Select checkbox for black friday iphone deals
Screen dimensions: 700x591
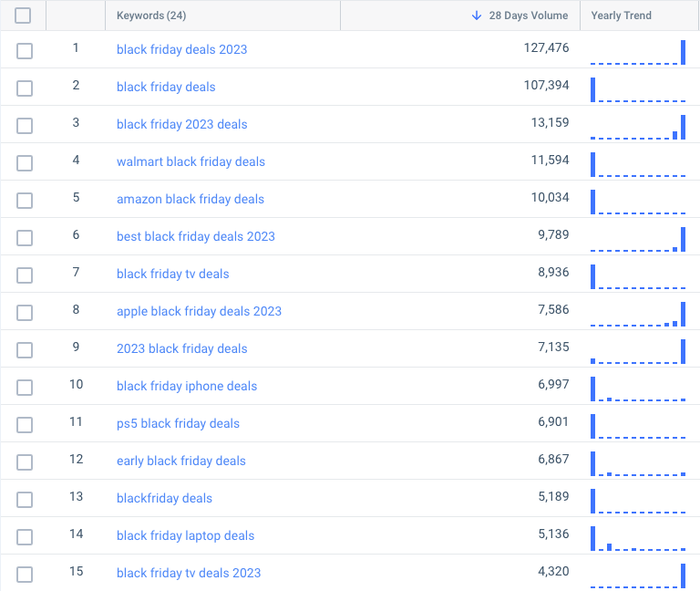(25, 388)
